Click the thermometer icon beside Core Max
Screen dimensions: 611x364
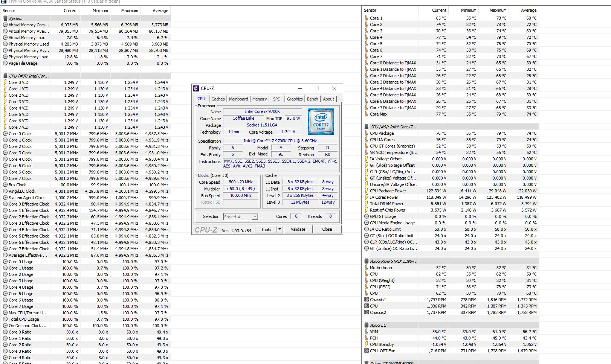coord(367,114)
